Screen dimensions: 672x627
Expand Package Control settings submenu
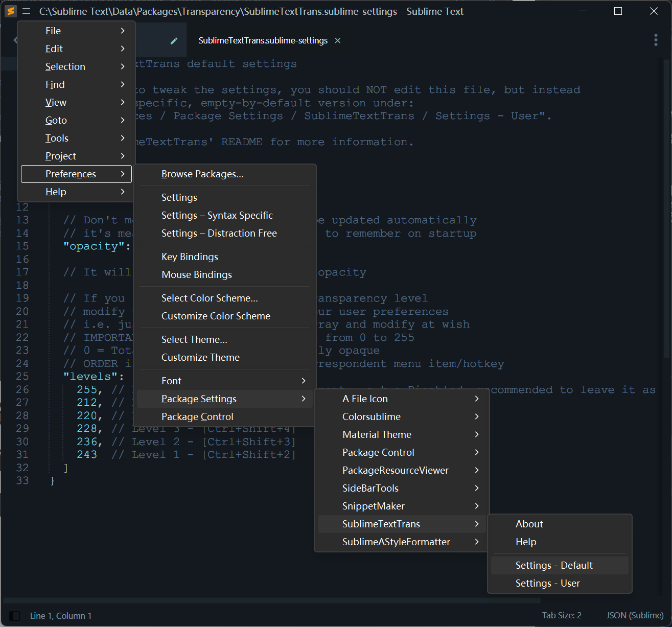(402, 452)
